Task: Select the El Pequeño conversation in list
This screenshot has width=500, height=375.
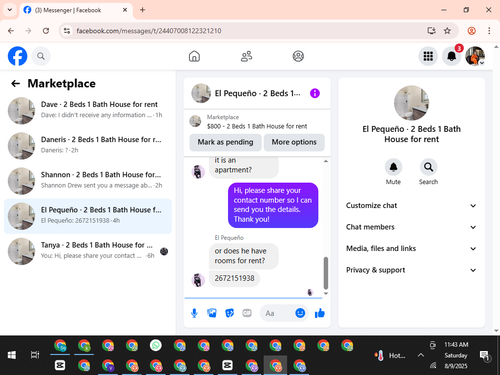Action: [88, 216]
